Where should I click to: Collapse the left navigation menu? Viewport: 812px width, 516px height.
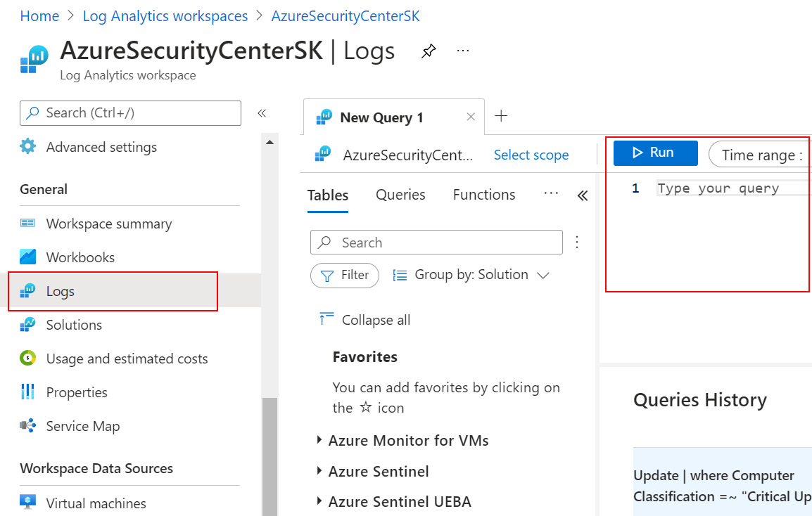pyautogui.click(x=262, y=112)
